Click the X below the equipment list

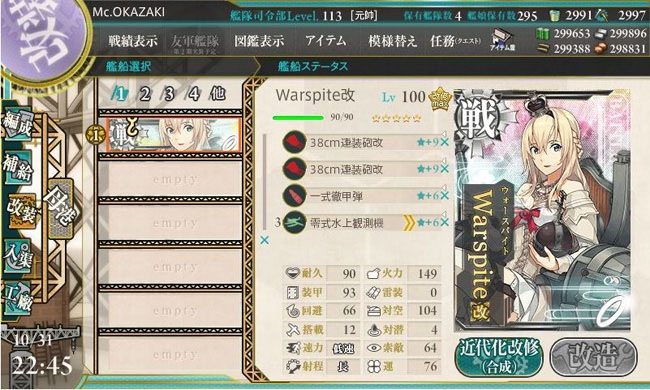[264, 240]
